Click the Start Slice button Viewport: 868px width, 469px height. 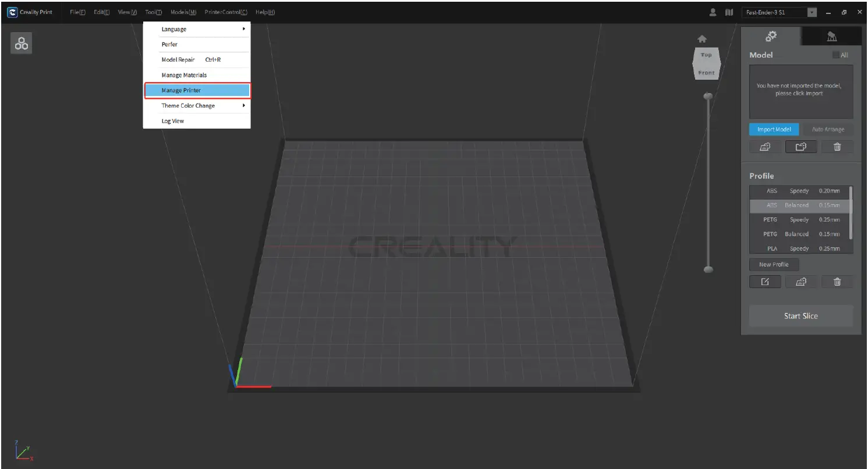(801, 316)
